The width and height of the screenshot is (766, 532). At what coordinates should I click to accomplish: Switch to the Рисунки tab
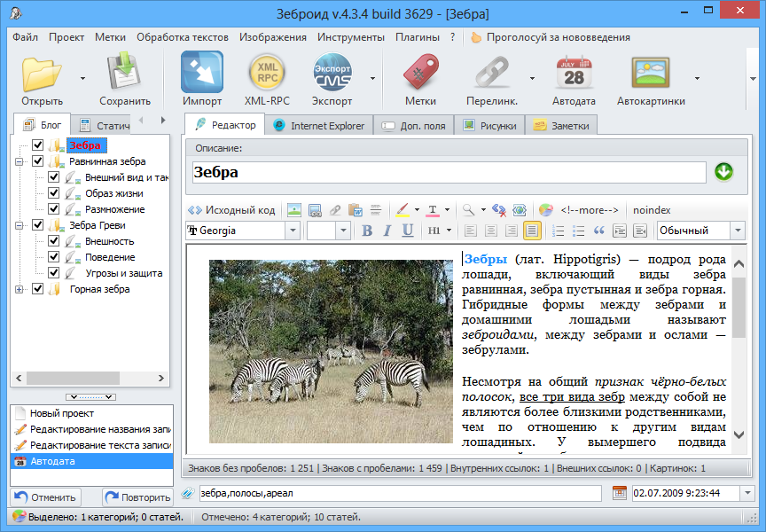click(489, 125)
